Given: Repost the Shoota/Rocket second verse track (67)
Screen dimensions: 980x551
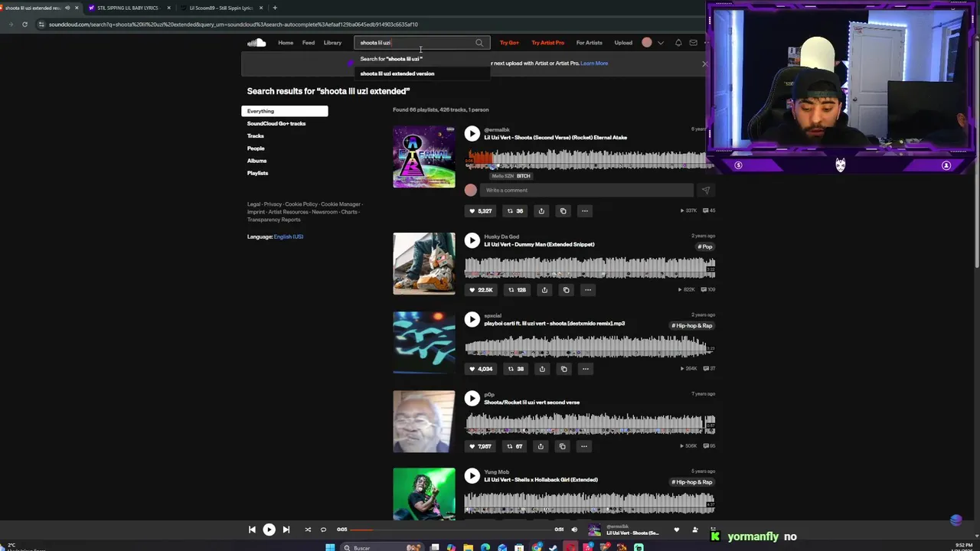Looking at the screenshot, I should [514, 446].
